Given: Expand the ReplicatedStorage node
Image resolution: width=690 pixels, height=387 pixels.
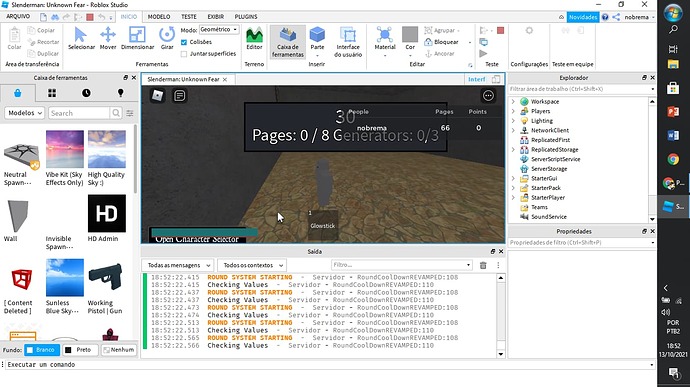Looking at the screenshot, I should point(513,149).
